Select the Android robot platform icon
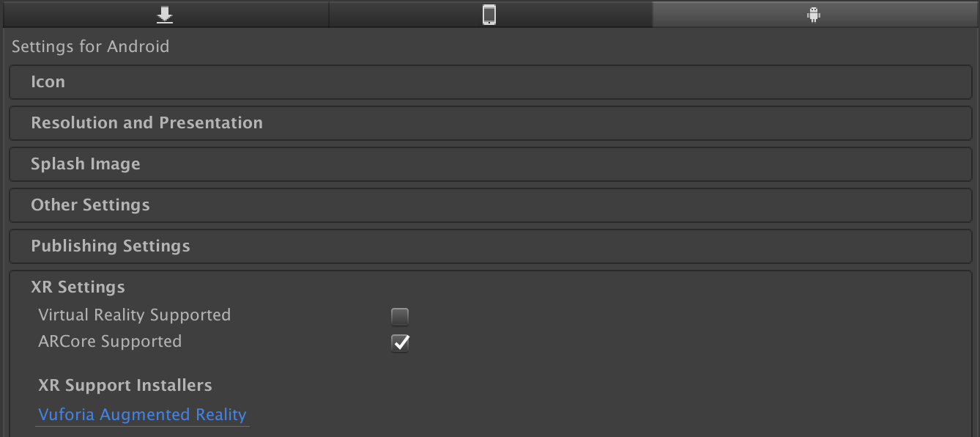 point(813,15)
